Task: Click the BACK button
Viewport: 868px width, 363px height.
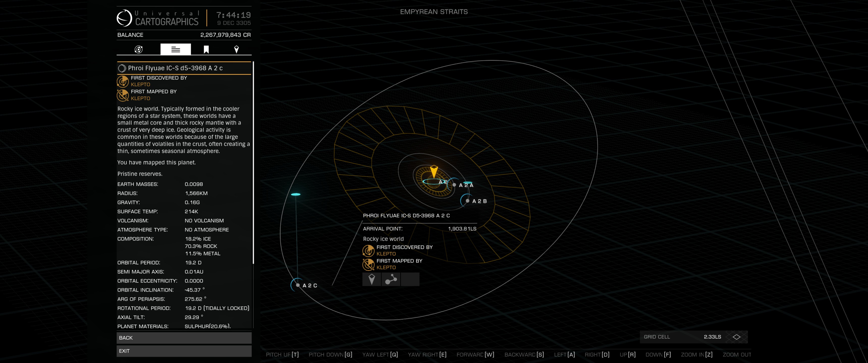Action: (184, 338)
